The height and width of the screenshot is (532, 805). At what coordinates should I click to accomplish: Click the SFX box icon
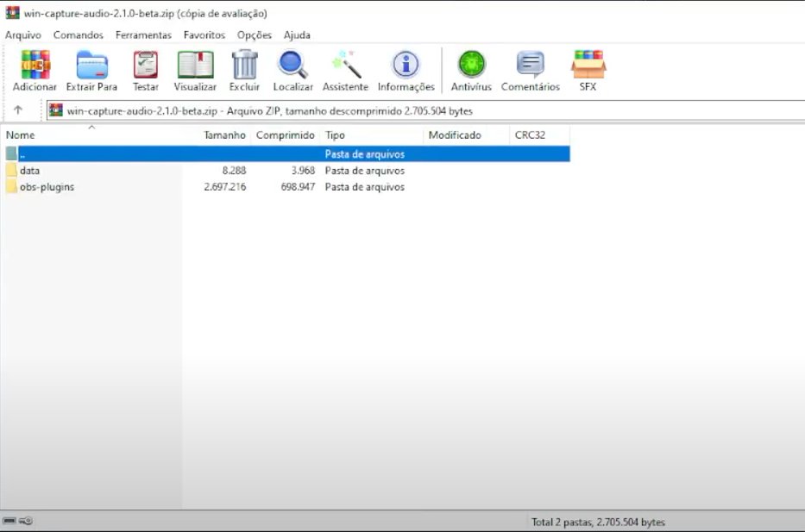(588, 65)
